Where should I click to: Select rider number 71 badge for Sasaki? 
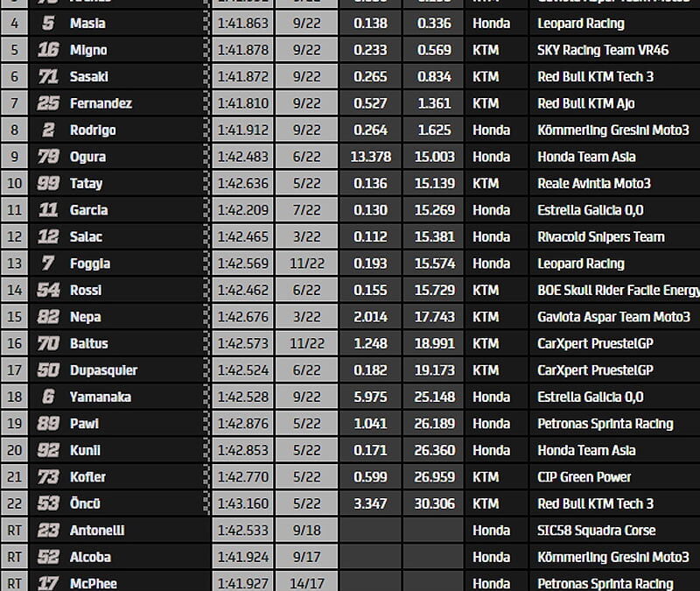[48, 77]
